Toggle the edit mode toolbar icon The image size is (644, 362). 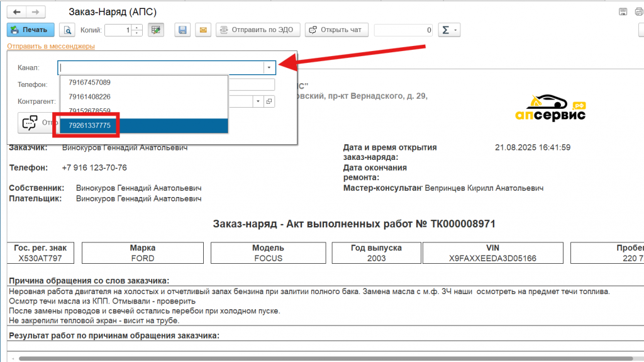point(156,30)
